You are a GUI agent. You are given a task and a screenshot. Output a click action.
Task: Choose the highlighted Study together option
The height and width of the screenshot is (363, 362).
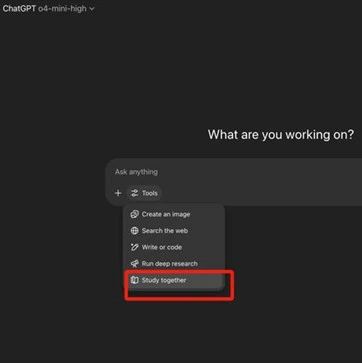pos(175,280)
